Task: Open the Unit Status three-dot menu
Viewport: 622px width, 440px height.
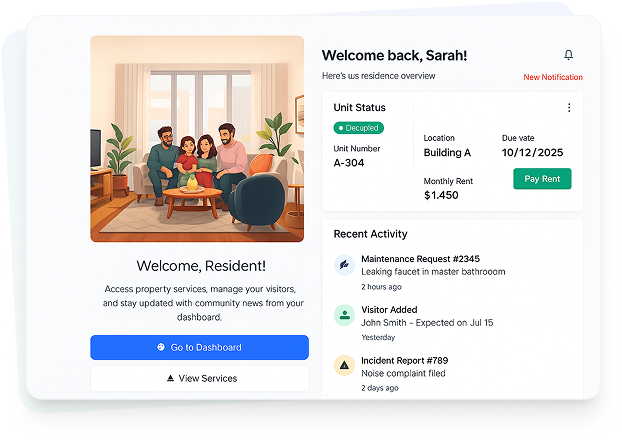Action: point(569,108)
